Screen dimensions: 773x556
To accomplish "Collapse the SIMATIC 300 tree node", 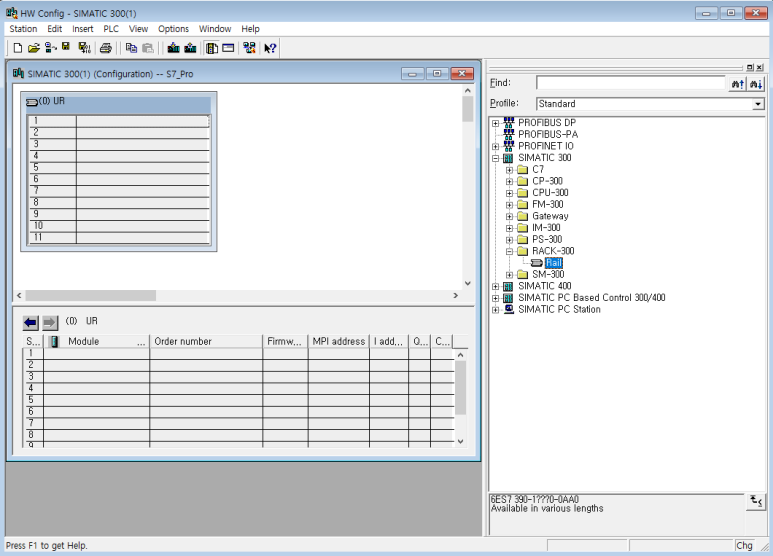I will pyautogui.click(x=495, y=158).
